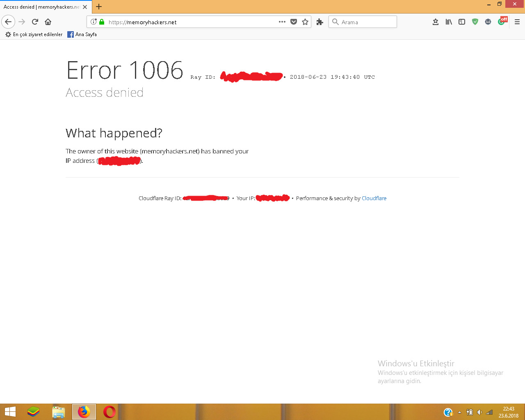
Task: Click the magnifier icon in the Arama box
Action: pyautogui.click(x=336, y=22)
